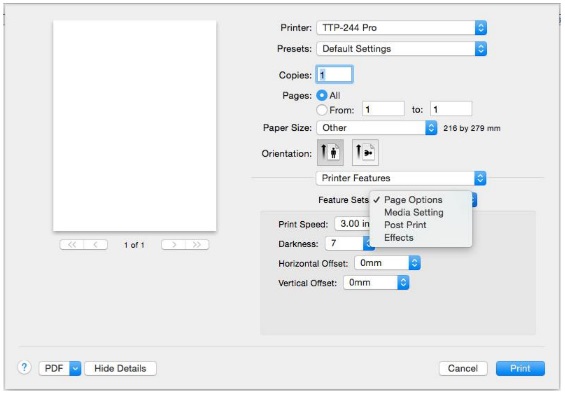The image size is (565, 394).
Task: Click the 1 of 1 page indicator
Action: 134,245
